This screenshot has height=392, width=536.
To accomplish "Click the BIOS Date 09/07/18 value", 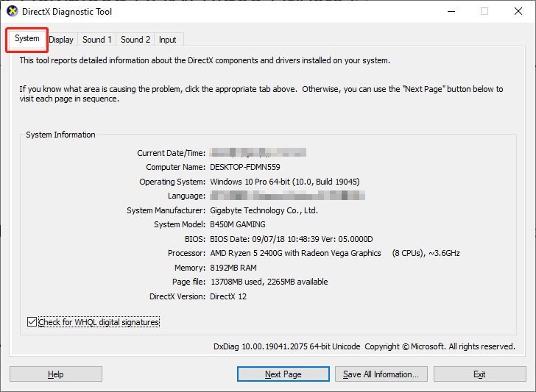I will [x=292, y=239].
